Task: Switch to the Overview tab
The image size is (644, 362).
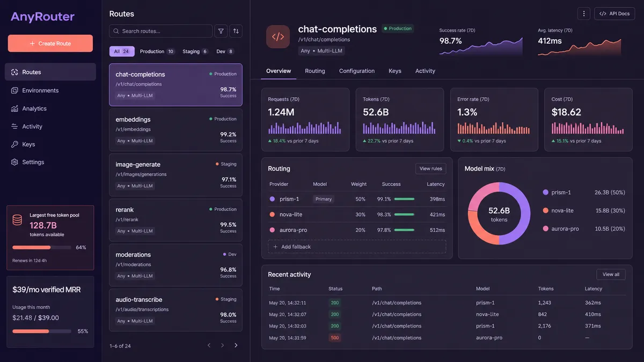Action: click(x=279, y=71)
